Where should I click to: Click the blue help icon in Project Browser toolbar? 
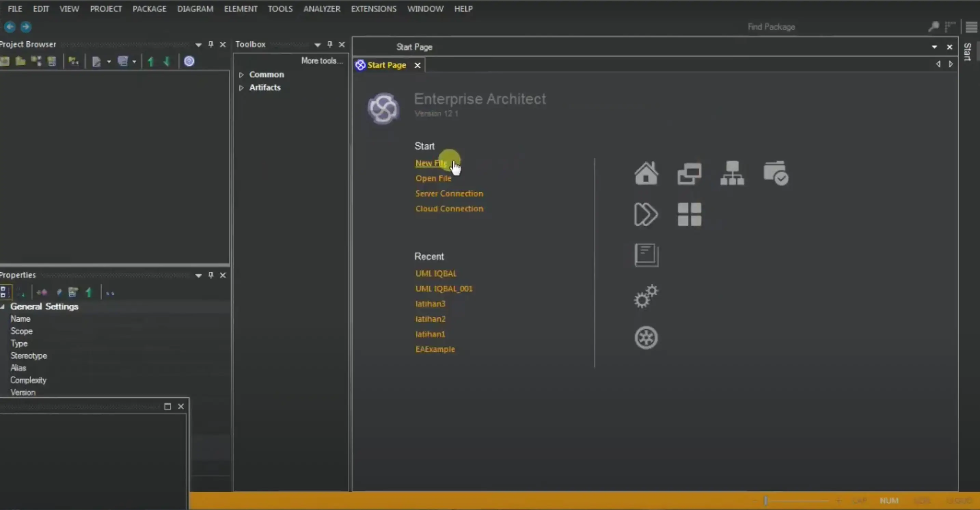(189, 61)
